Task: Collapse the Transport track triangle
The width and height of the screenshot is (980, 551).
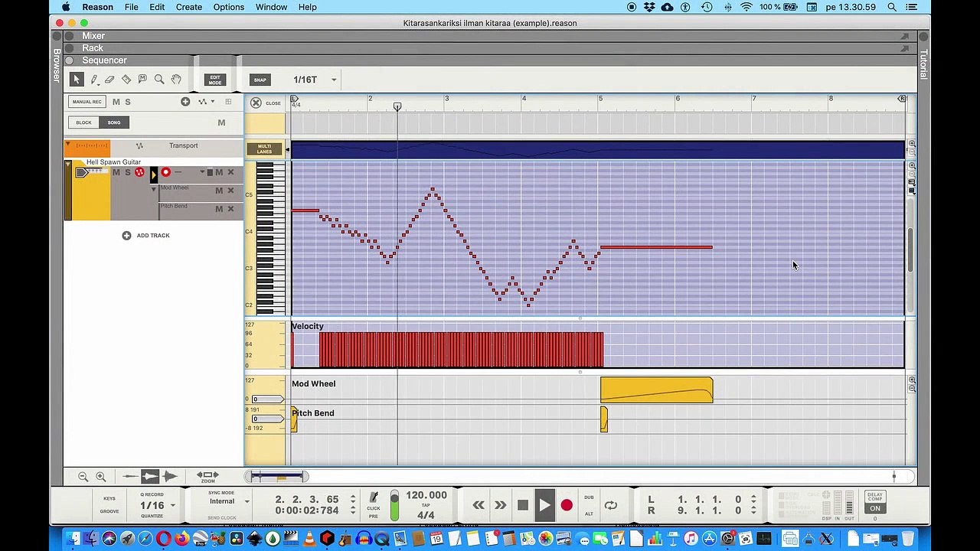Action: pos(67,144)
